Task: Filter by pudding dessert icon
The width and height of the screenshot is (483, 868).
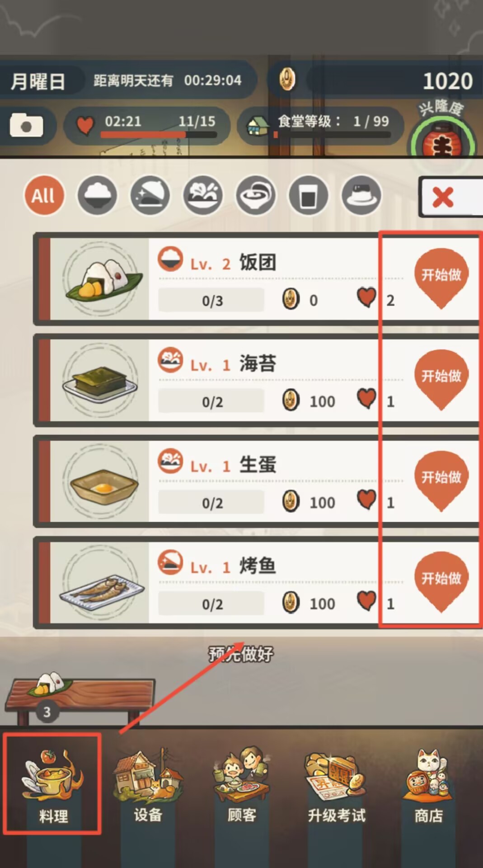Action: pyautogui.click(x=361, y=195)
